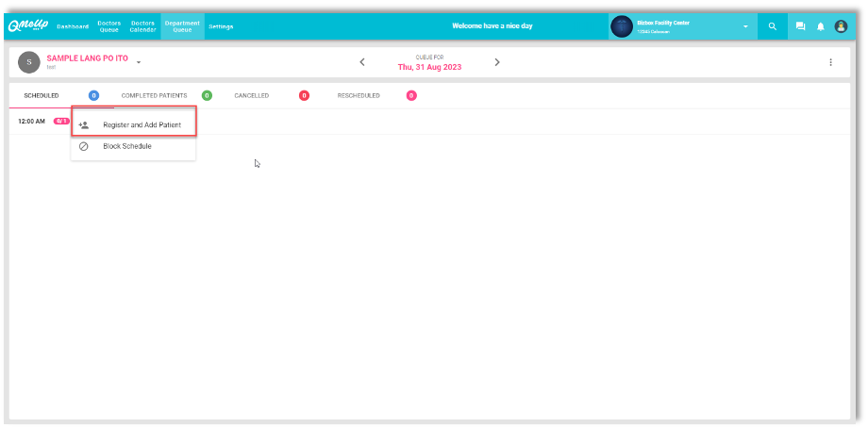Click the user profile avatar
Image resolution: width=868 pixels, height=428 pixels.
[841, 26]
